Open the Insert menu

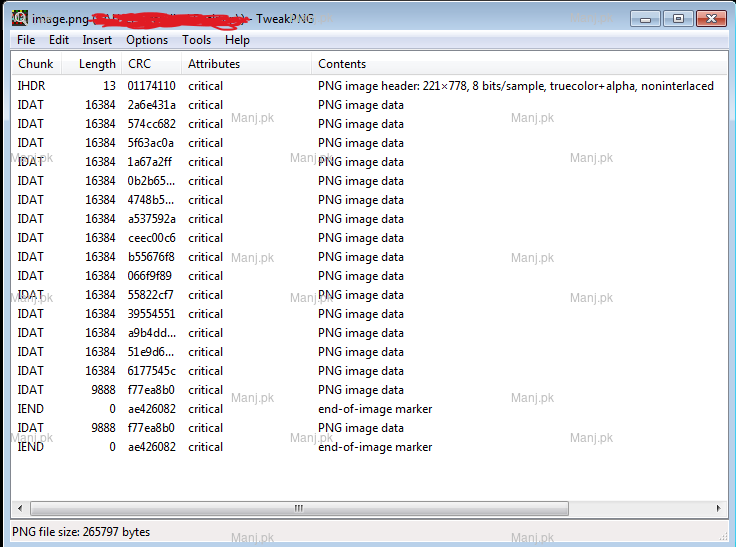coord(97,40)
